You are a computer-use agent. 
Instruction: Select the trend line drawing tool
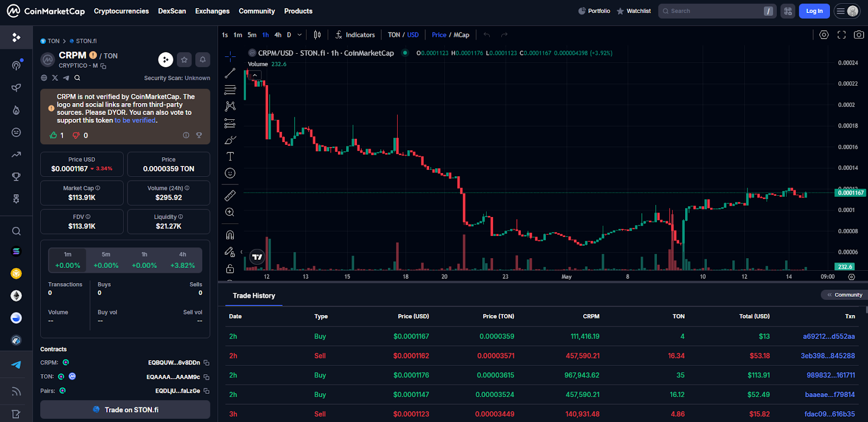pos(230,73)
